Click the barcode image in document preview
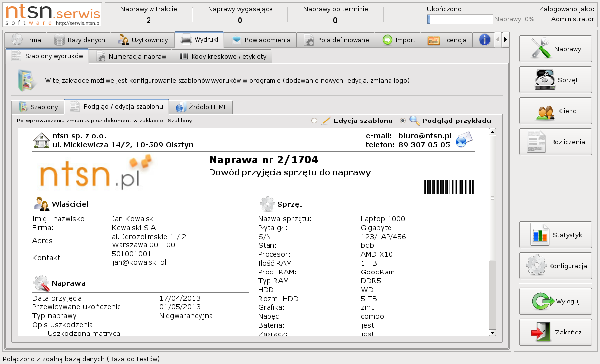The height and width of the screenshot is (364, 600). (448, 187)
